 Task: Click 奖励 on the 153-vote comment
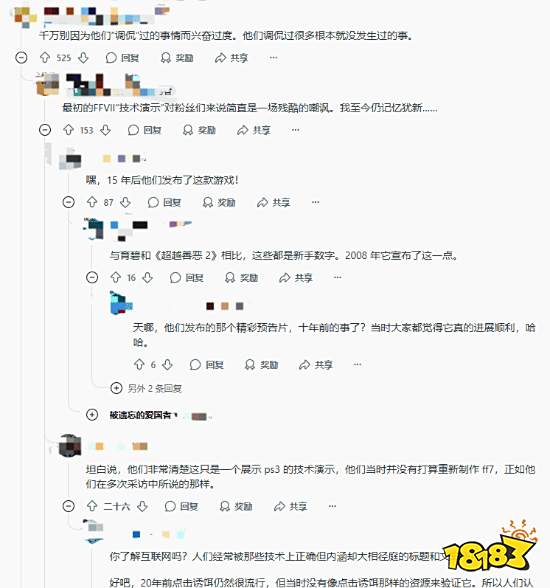click(x=199, y=130)
